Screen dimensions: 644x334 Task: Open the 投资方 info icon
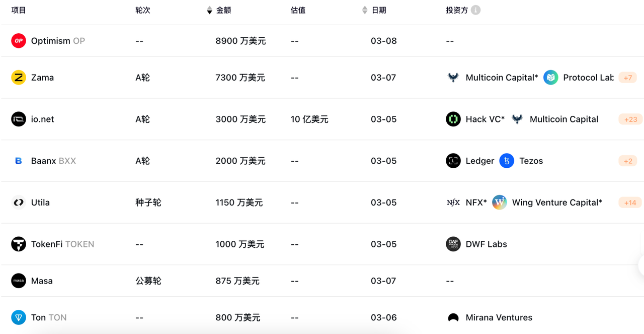pyautogui.click(x=475, y=10)
